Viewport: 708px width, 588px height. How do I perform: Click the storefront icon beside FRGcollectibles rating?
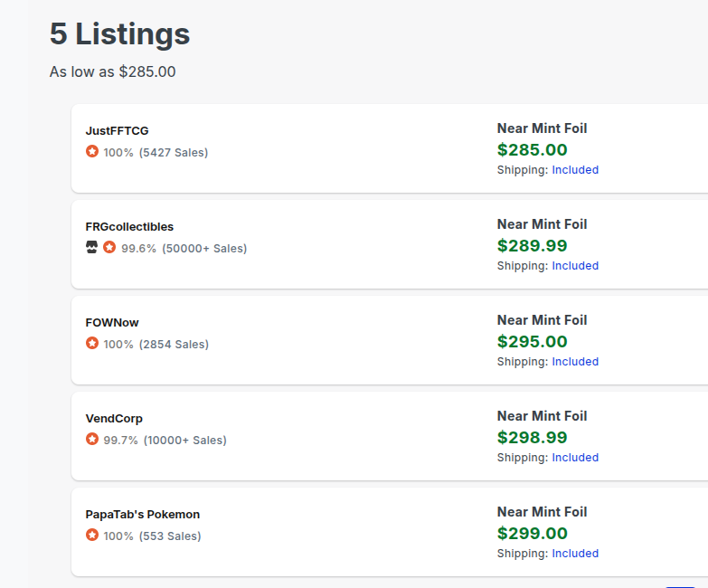pyautogui.click(x=91, y=247)
